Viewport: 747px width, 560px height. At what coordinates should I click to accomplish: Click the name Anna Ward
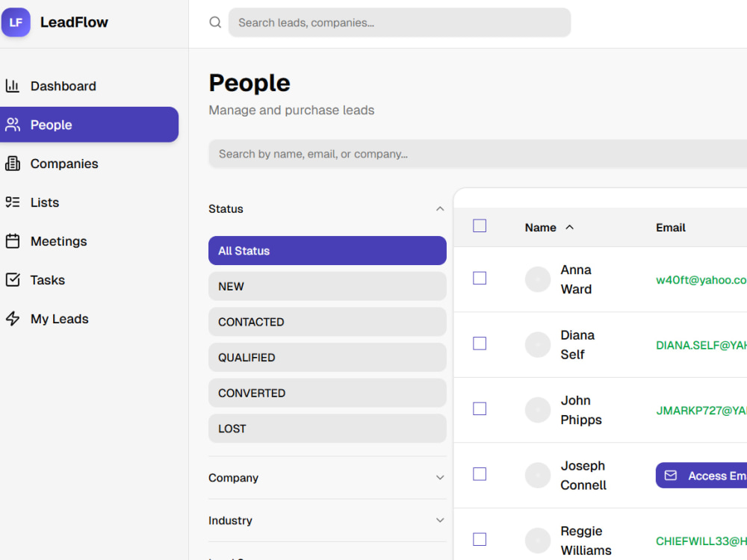pyautogui.click(x=576, y=279)
